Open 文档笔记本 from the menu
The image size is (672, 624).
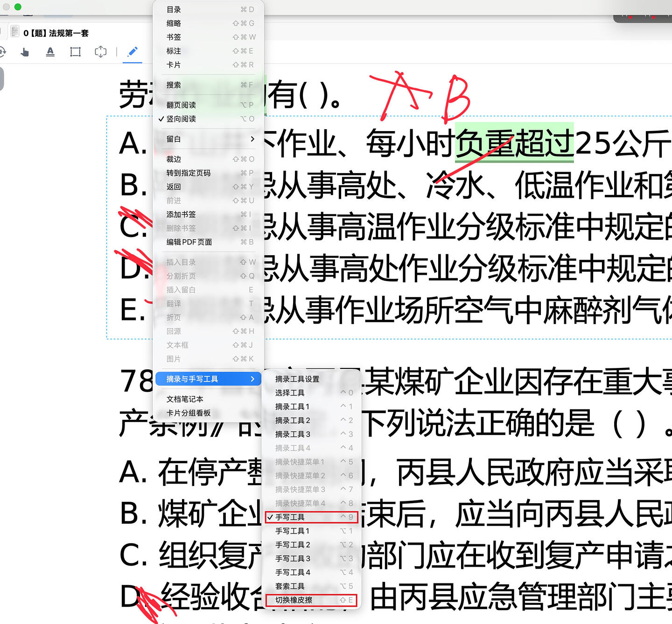pos(208,399)
